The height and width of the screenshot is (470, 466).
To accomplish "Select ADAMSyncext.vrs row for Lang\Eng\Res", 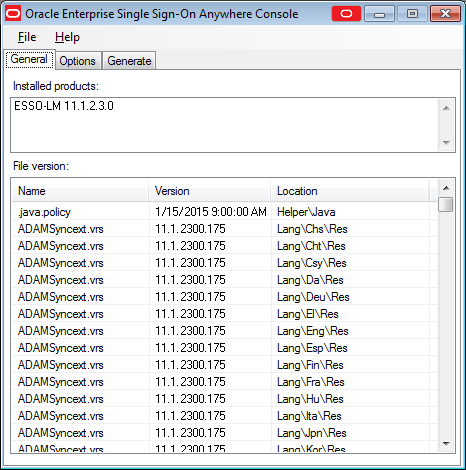I will [x=224, y=331].
